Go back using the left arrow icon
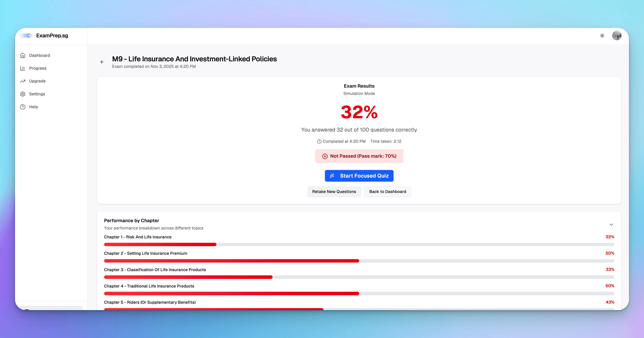 tap(102, 62)
